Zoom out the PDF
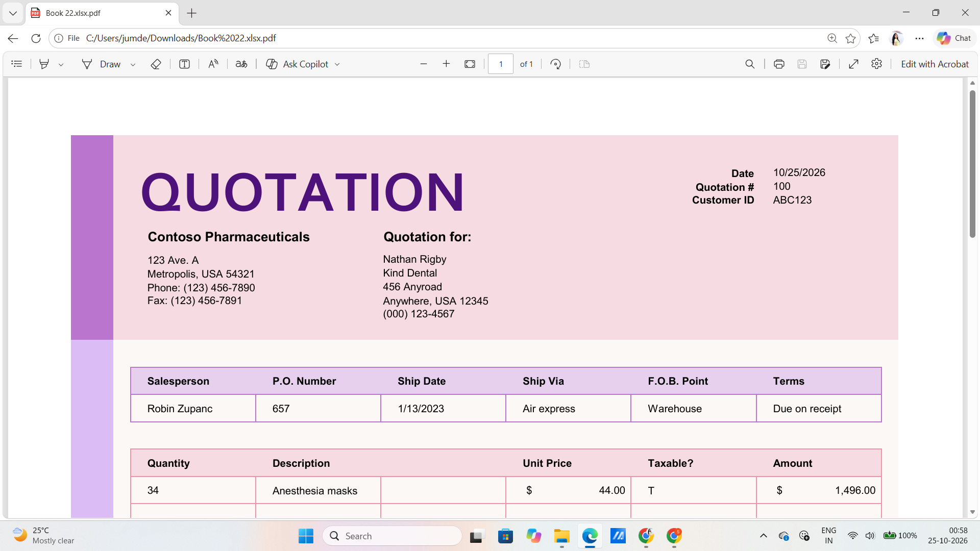Viewport: 980px width, 551px height. (424, 64)
